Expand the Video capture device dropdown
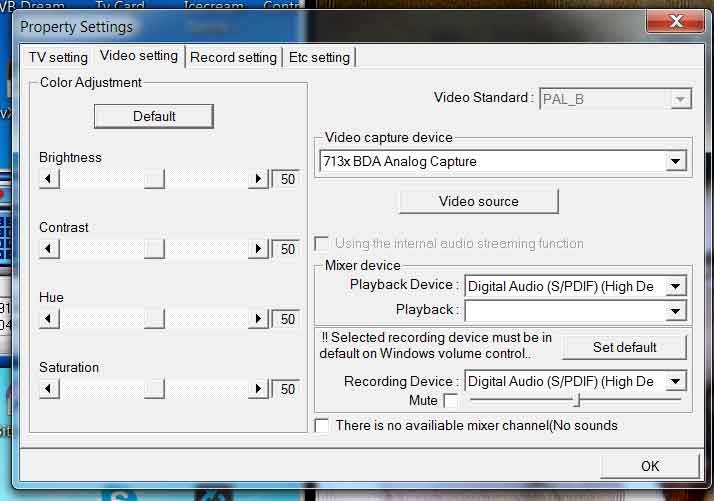 click(x=675, y=162)
